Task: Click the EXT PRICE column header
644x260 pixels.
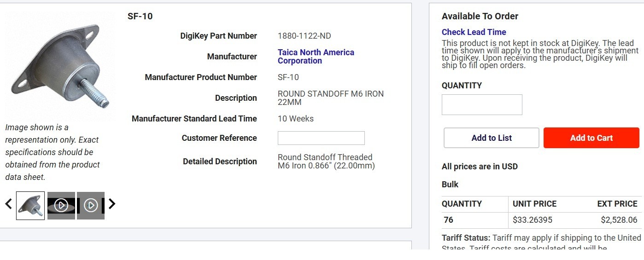Action: [617, 204]
